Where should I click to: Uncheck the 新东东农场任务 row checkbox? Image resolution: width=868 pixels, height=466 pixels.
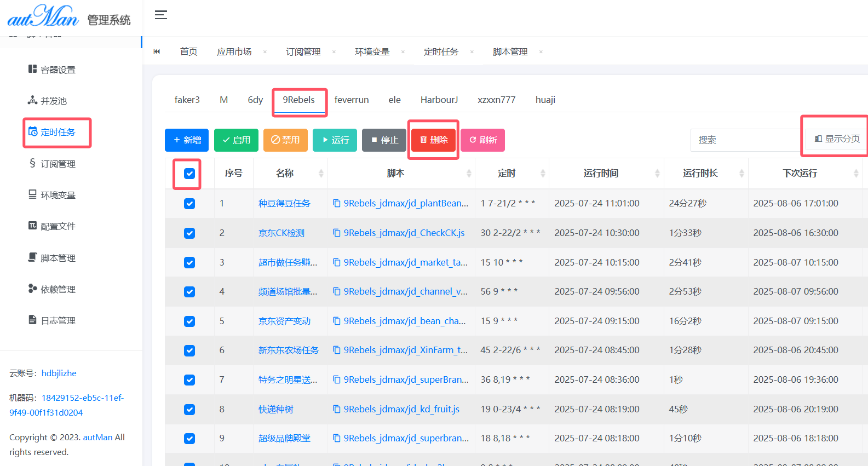[x=189, y=350]
